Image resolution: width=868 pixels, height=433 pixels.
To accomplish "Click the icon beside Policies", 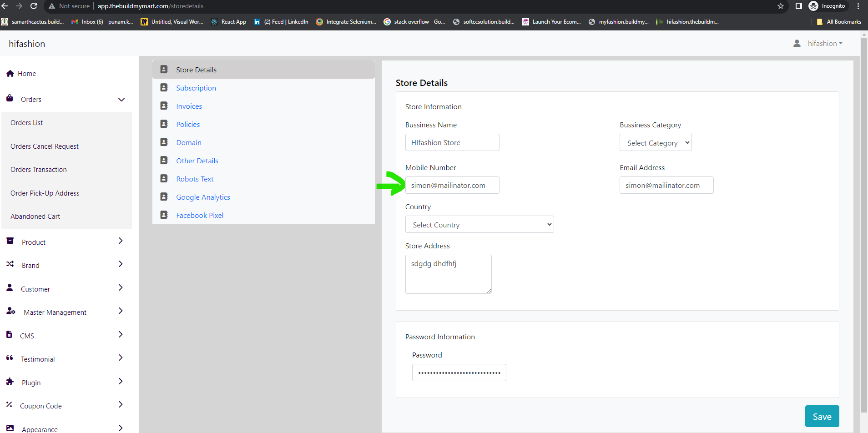I will coord(164,124).
